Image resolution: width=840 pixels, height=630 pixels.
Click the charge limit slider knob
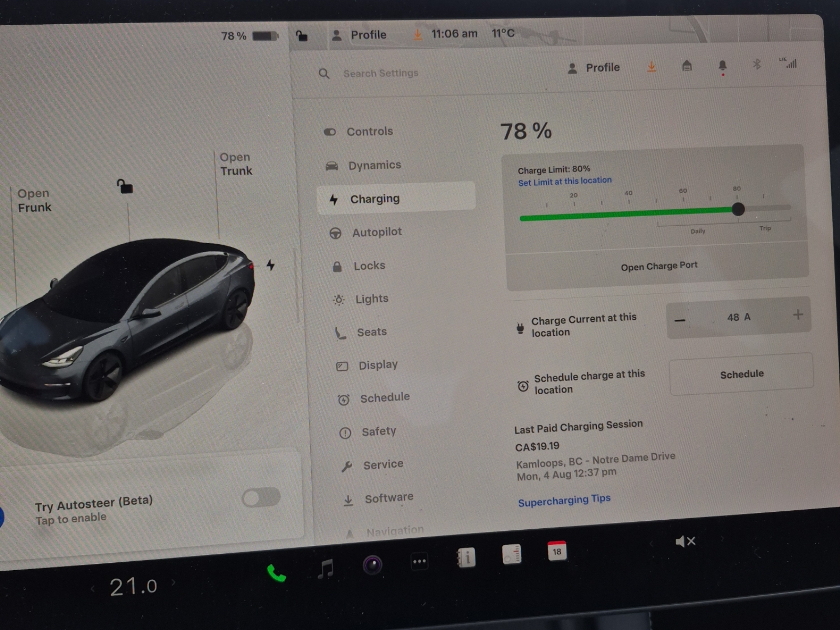click(x=738, y=209)
